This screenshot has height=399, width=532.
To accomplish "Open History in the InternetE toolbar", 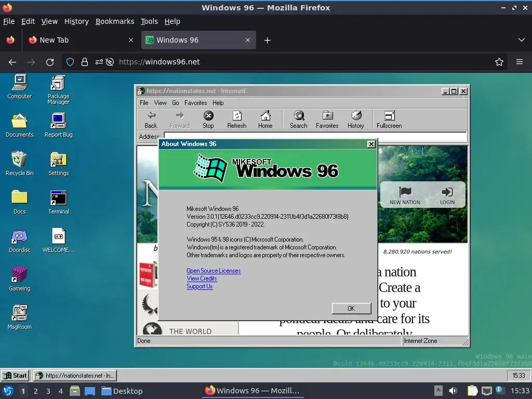I will 355,120.
